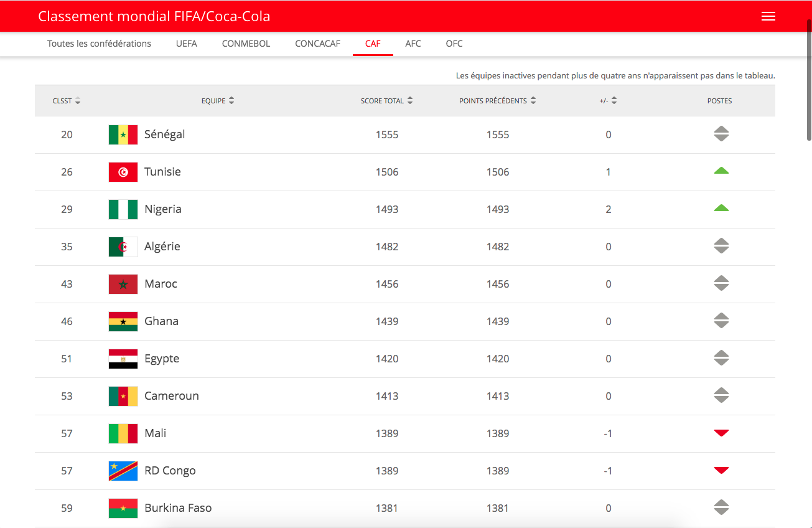The height and width of the screenshot is (528, 812).
Task: Click Algérie's unchanged position indicator
Action: [x=721, y=246]
